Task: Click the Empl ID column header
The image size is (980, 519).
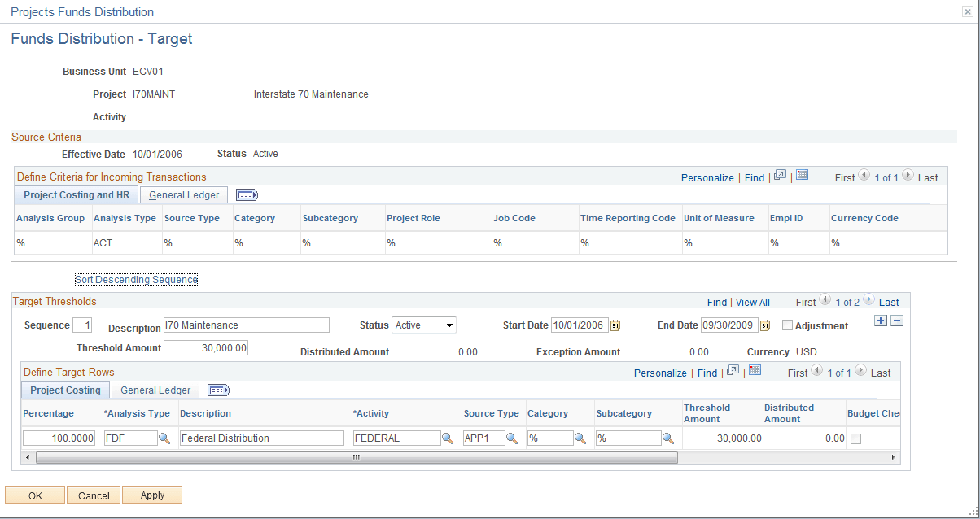Action: (x=785, y=218)
